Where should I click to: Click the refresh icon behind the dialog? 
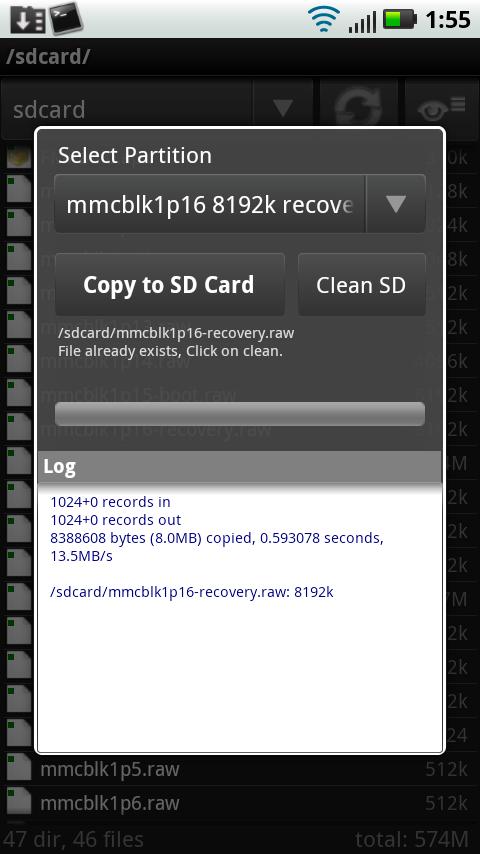359,108
